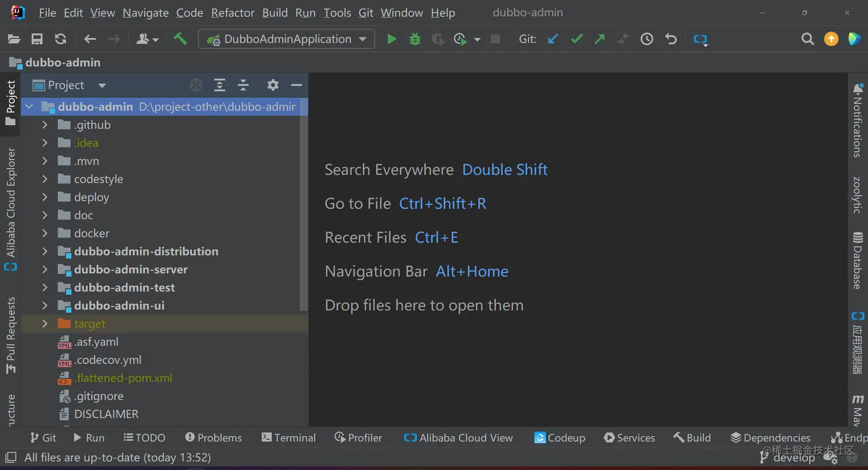Open Git history clock icon

(x=647, y=39)
